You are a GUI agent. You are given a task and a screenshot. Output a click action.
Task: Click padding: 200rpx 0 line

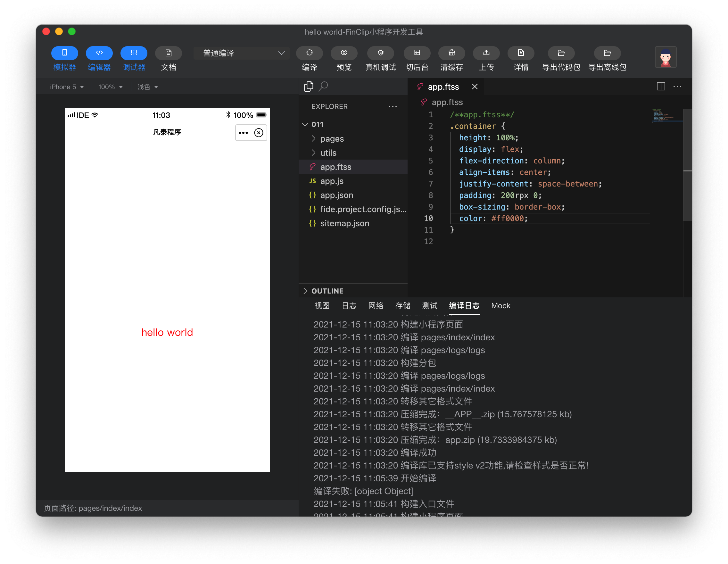pos(500,196)
